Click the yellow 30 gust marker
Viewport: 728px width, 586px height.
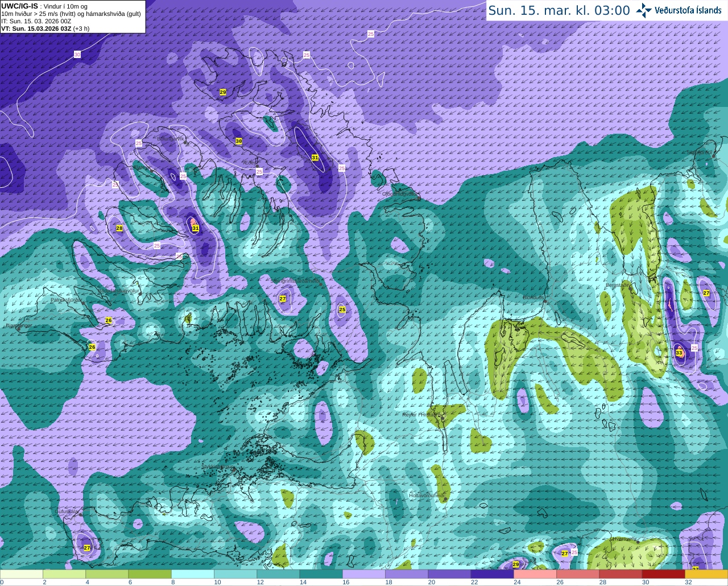pyautogui.click(x=238, y=141)
